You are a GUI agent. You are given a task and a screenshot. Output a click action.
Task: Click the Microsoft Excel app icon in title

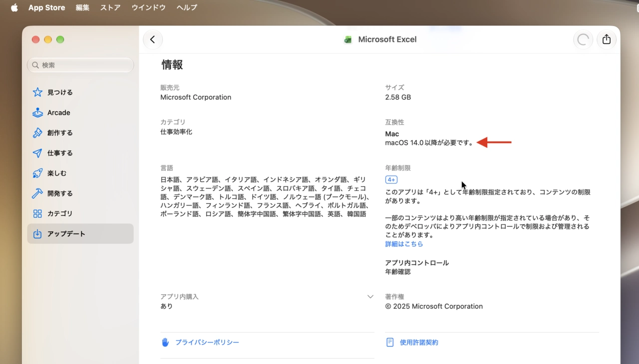point(348,40)
